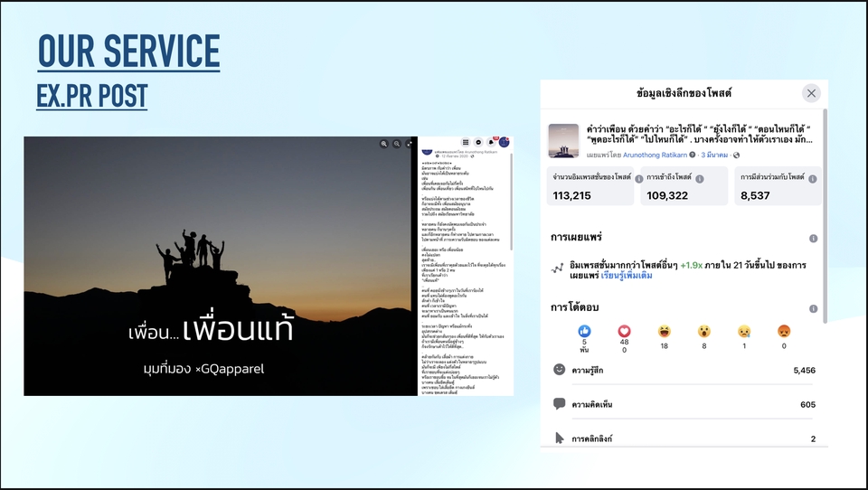
Task: Click the insights panel vertical scrollbar
Action: [825, 216]
